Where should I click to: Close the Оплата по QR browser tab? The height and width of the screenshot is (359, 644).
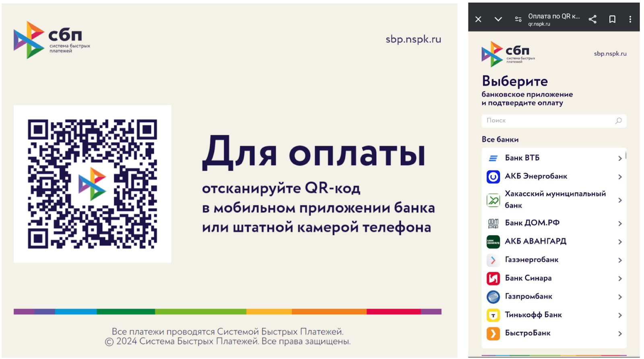(x=478, y=19)
